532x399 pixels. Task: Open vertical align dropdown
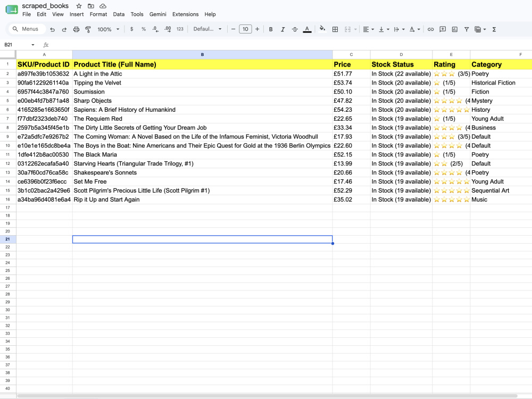(384, 29)
